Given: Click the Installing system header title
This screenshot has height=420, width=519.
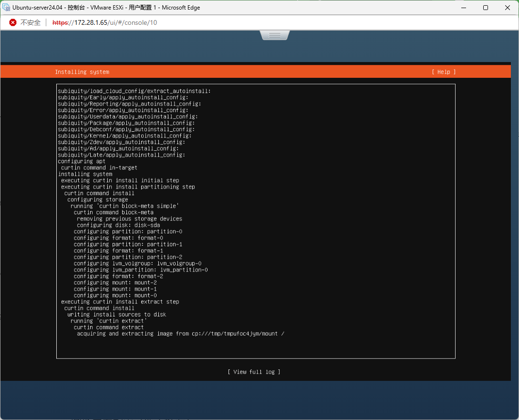Looking at the screenshot, I should [82, 72].
